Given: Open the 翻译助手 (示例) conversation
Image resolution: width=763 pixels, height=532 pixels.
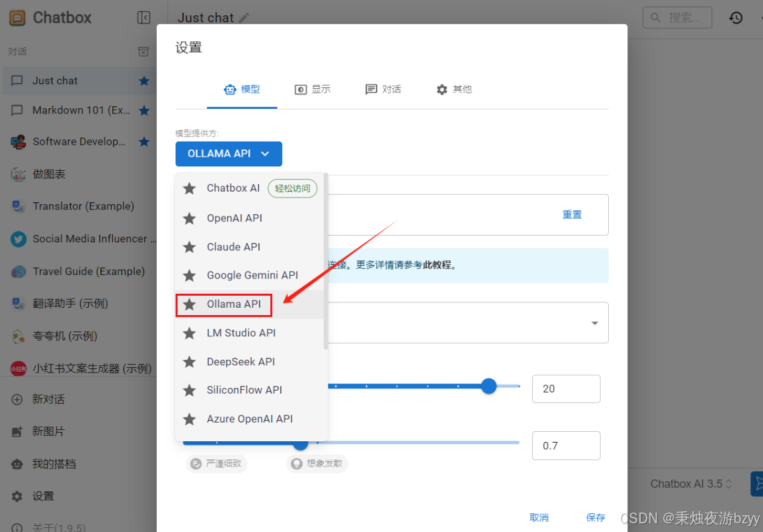Looking at the screenshot, I should coord(78,303).
